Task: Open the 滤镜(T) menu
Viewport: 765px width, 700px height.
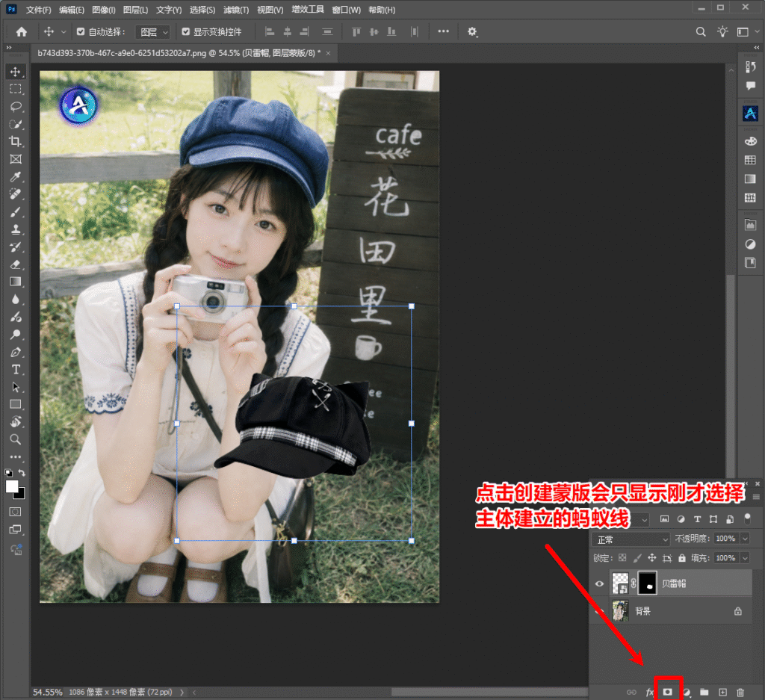Action: 236,10
